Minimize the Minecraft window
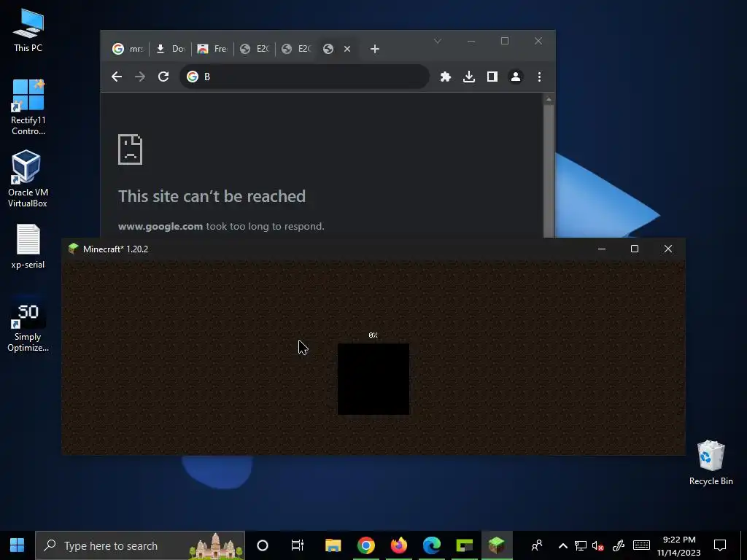Image resolution: width=747 pixels, height=560 pixels. pyautogui.click(x=602, y=249)
